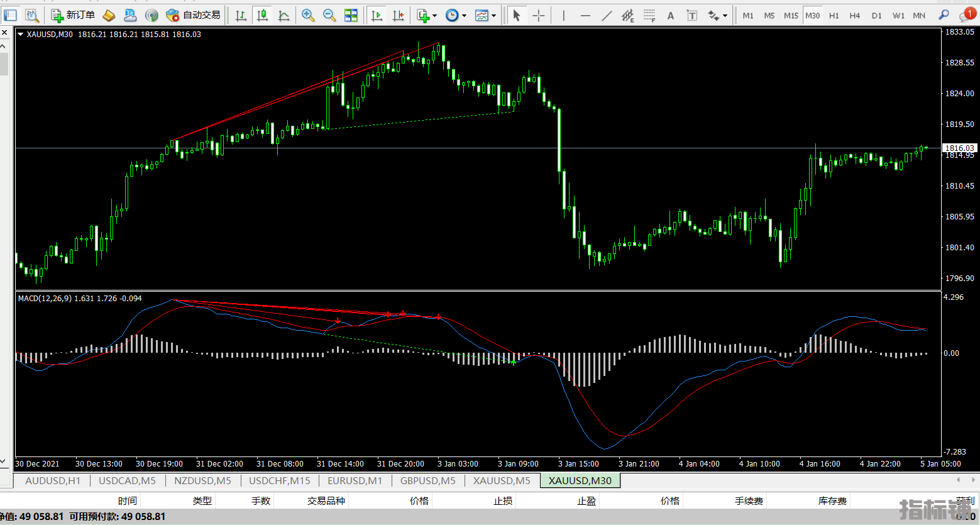Image resolution: width=980 pixels, height=525 pixels.
Task: Switch to the GBPUSD,M5 chart tab
Action: (428, 481)
